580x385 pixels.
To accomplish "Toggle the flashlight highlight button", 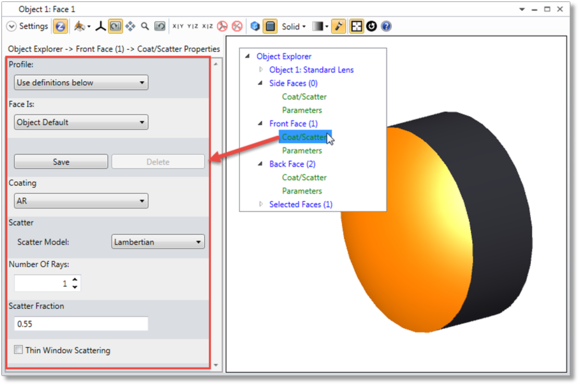I will [x=338, y=26].
